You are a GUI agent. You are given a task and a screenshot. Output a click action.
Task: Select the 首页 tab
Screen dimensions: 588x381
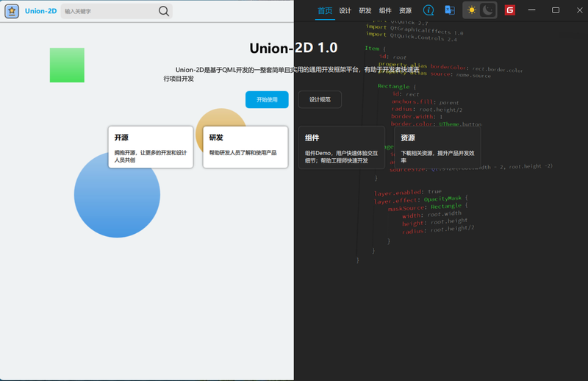click(325, 11)
